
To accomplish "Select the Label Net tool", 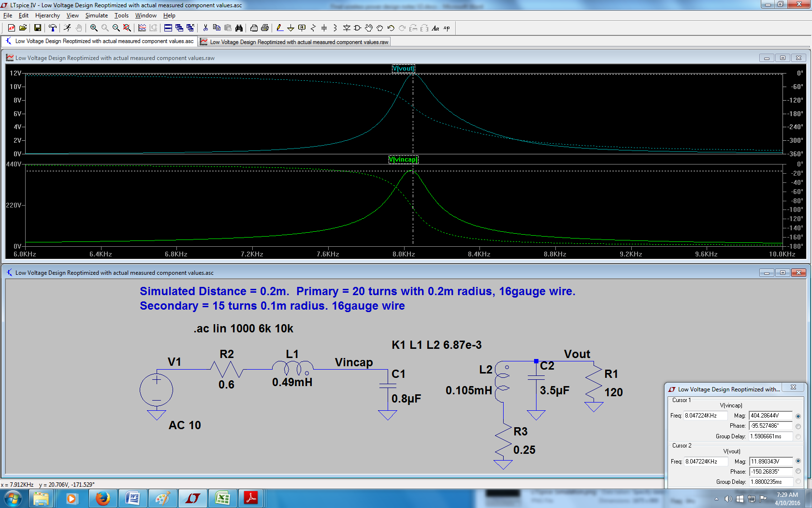I will coord(302,28).
